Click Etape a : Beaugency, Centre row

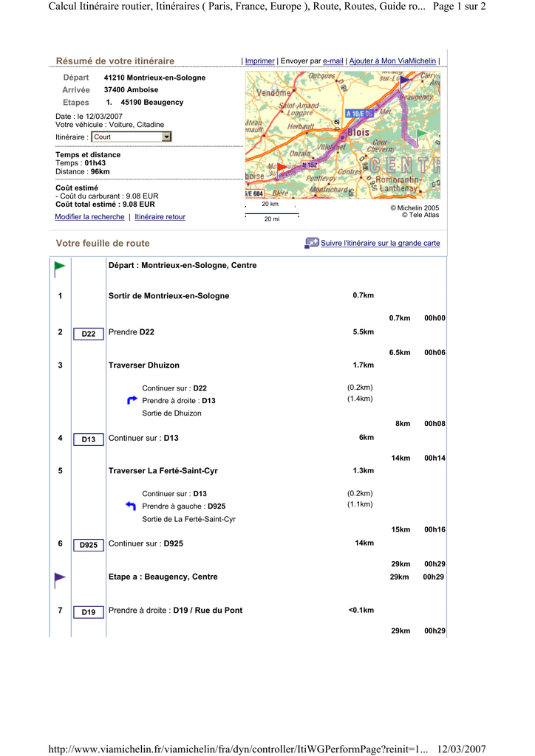click(x=163, y=577)
